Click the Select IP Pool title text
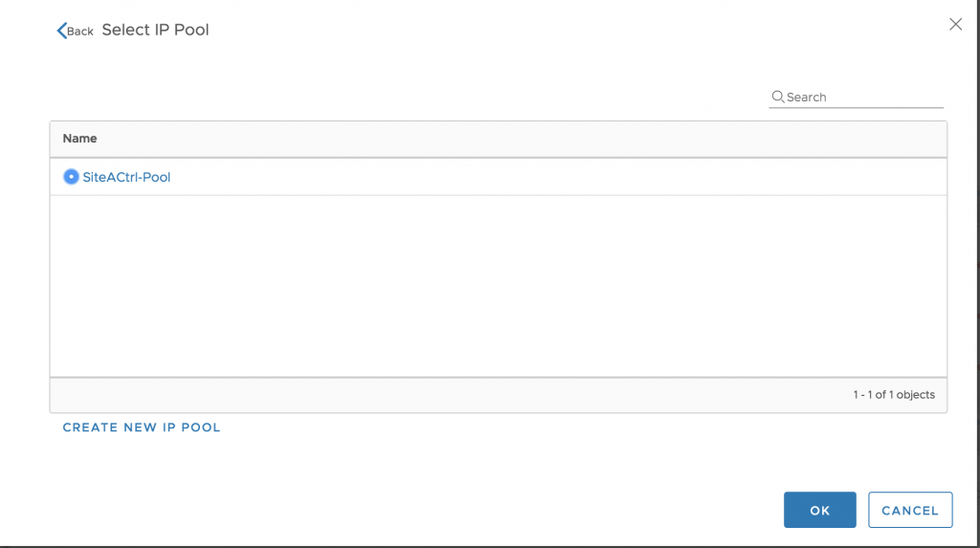Screen dimensions: 980x548 click(x=155, y=30)
